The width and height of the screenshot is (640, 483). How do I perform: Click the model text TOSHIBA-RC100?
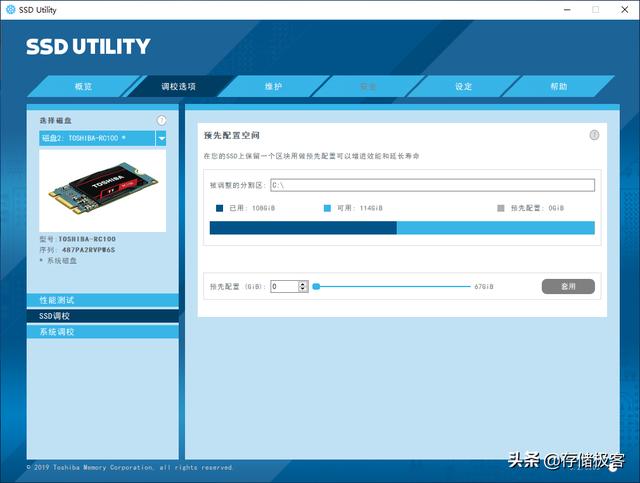coord(87,239)
